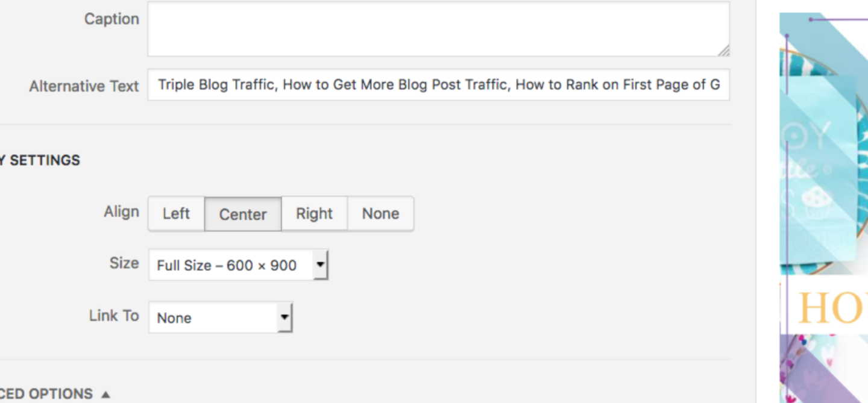Grab the Caption box resize handle

click(x=723, y=51)
